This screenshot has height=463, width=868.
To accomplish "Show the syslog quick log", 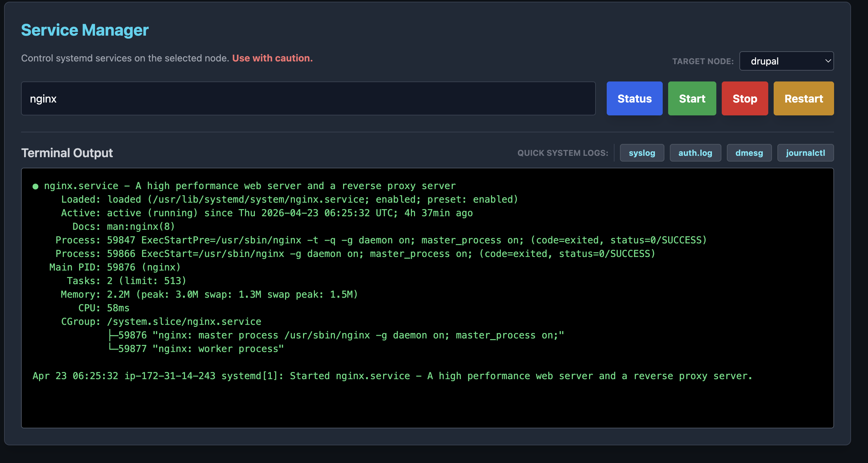I will pos(641,153).
